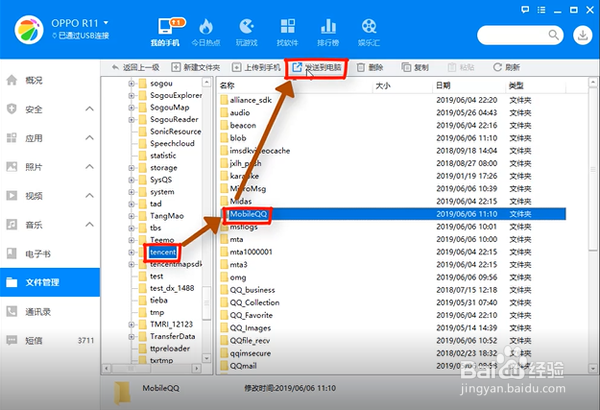Screen dimensions: 600x410
Task: Click the 粘贴 paste button
Action: pyautogui.click(x=461, y=67)
